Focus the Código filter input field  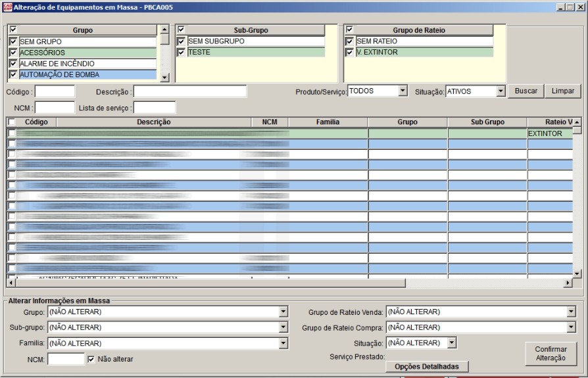[x=55, y=91]
